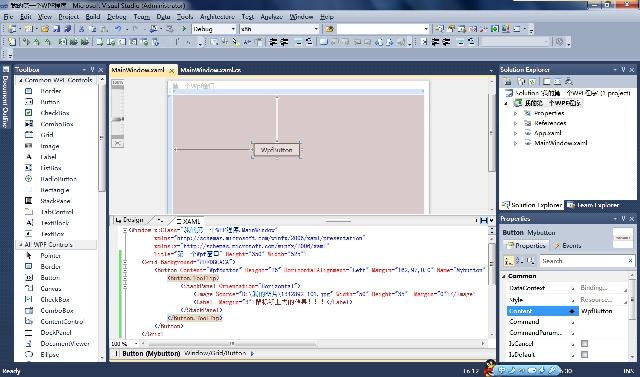This screenshot has height=377, width=640.
Task: Collapse the All WPF Controls section
Action: [x=20, y=245]
